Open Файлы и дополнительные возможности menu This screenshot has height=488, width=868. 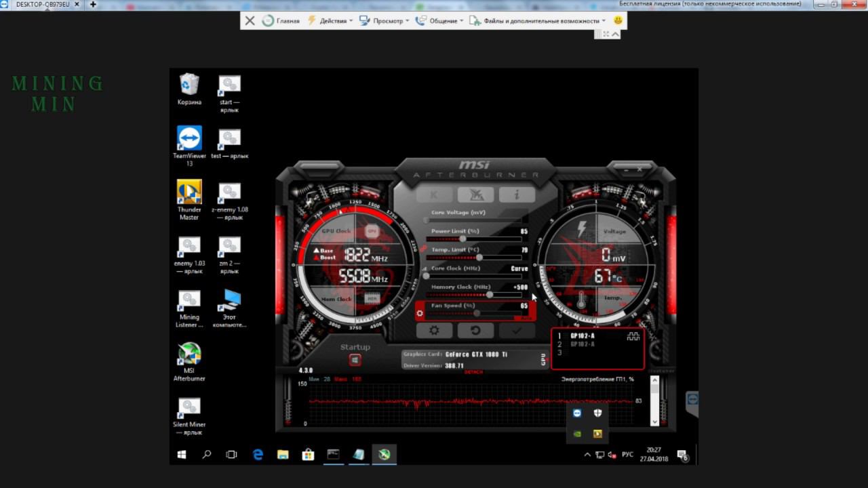541,21
